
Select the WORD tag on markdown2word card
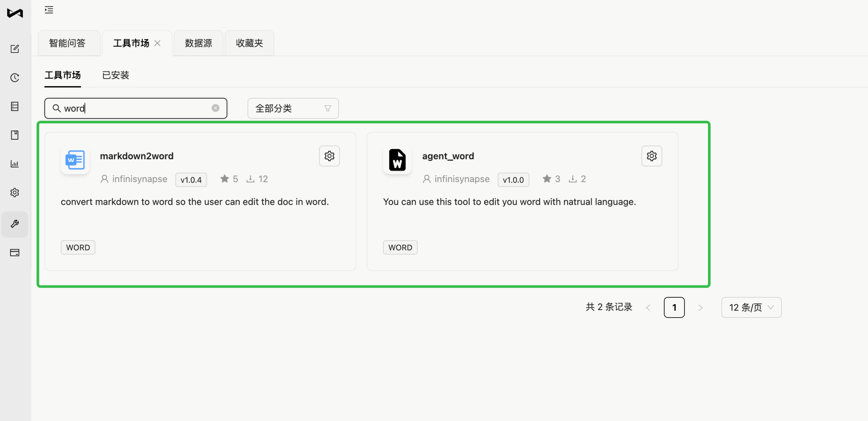(78, 247)
